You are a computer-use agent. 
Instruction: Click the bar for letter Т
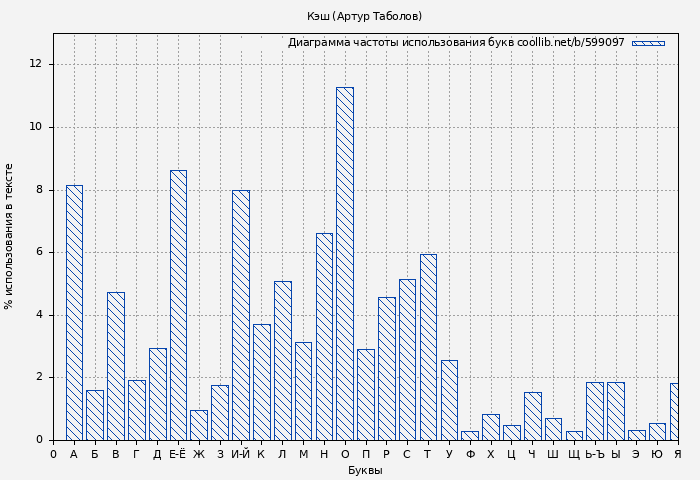(x=428, y=347)
